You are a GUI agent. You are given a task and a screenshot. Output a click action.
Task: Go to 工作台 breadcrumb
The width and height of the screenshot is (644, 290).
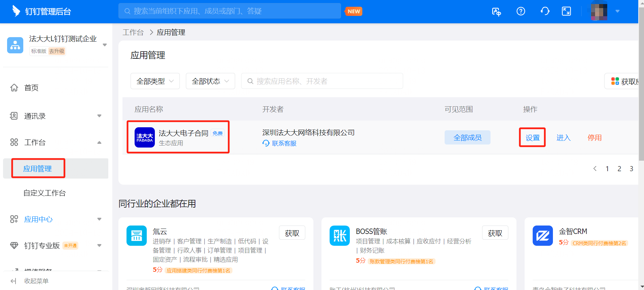click(x=133, y=32)
